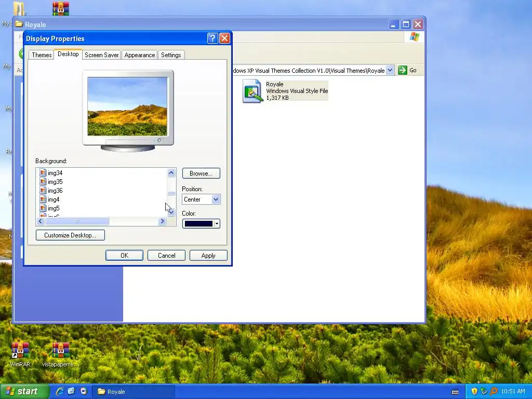Click the Browse... button
This screenshot has height=399, width=532.
pyautogui.click(x=201, y=174)
